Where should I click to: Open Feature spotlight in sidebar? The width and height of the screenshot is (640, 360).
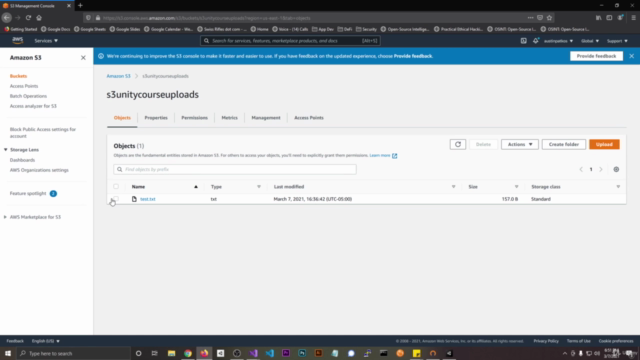[x=28, y=193]
